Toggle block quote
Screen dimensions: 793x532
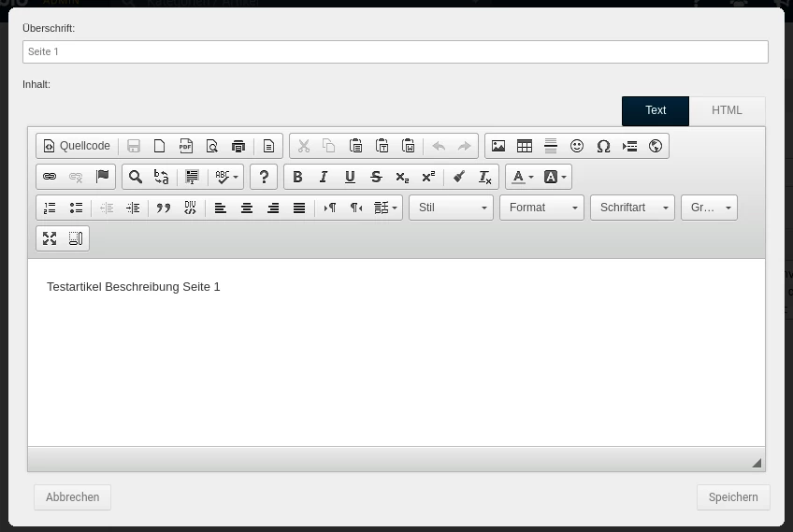[164, 208]
